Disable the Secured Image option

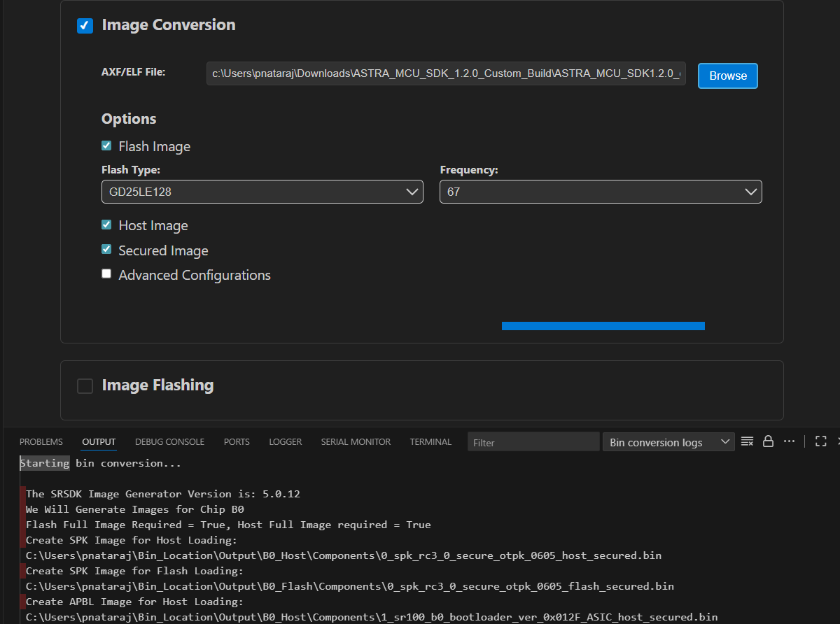(106, 250)
